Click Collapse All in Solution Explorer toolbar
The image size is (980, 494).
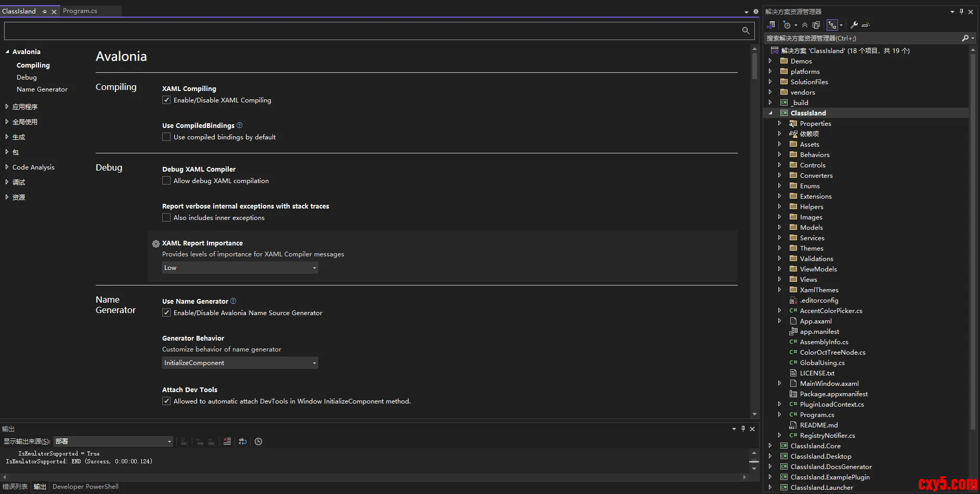[x=805, y=25]
